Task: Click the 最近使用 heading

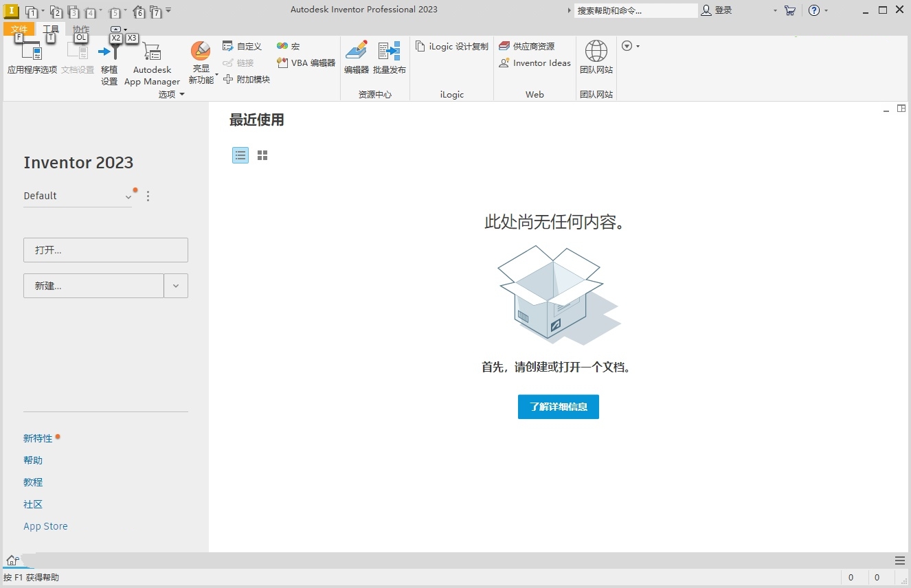Action: click(257, 120)
